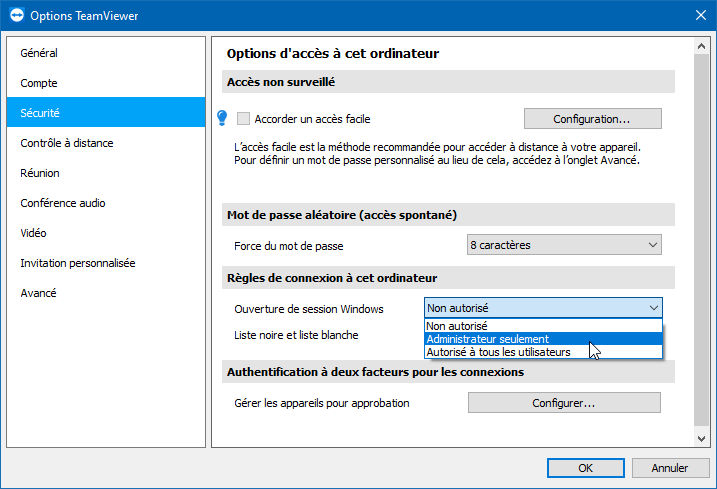Click the Liste noire et liste blanche label

pyautogui.click(x=296, y=335)
